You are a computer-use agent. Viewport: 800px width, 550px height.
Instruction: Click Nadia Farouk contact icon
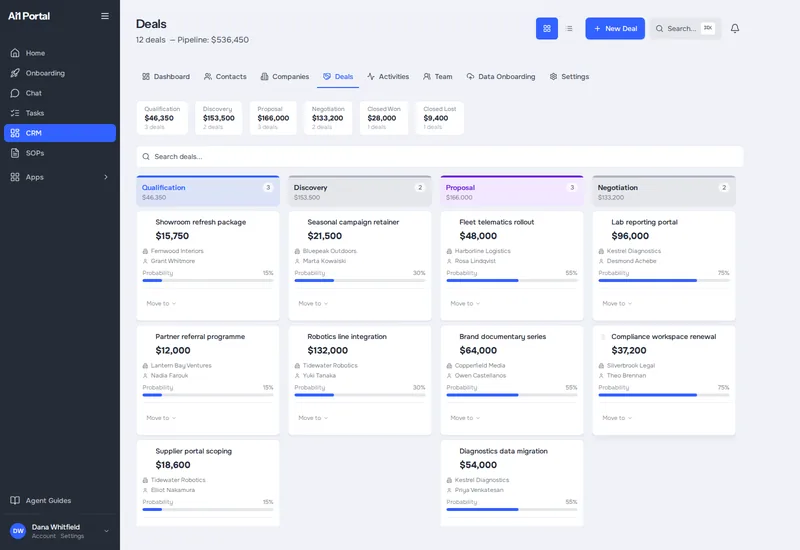145,376
